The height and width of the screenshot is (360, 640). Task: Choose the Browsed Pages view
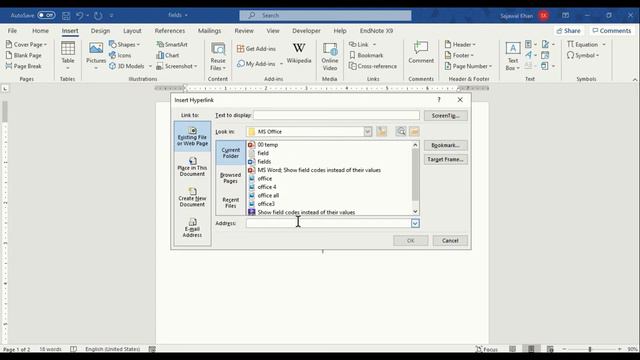(231, 178)
